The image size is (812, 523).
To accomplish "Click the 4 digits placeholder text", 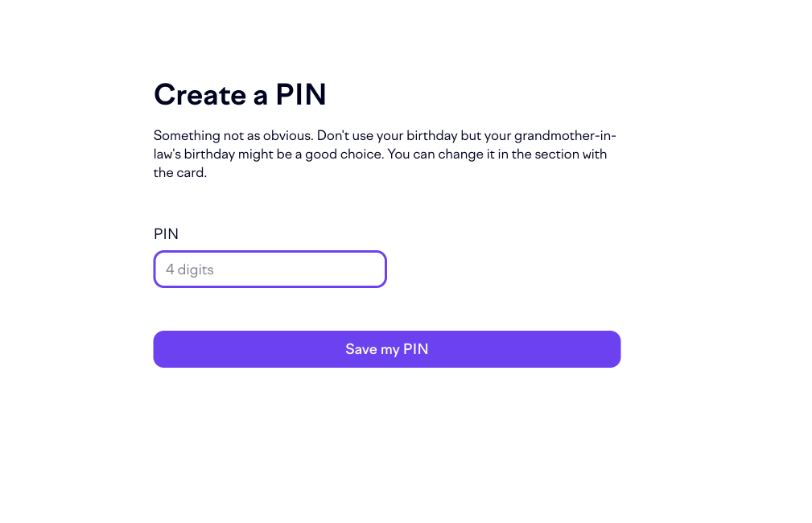I will click(x=189, y=269).
